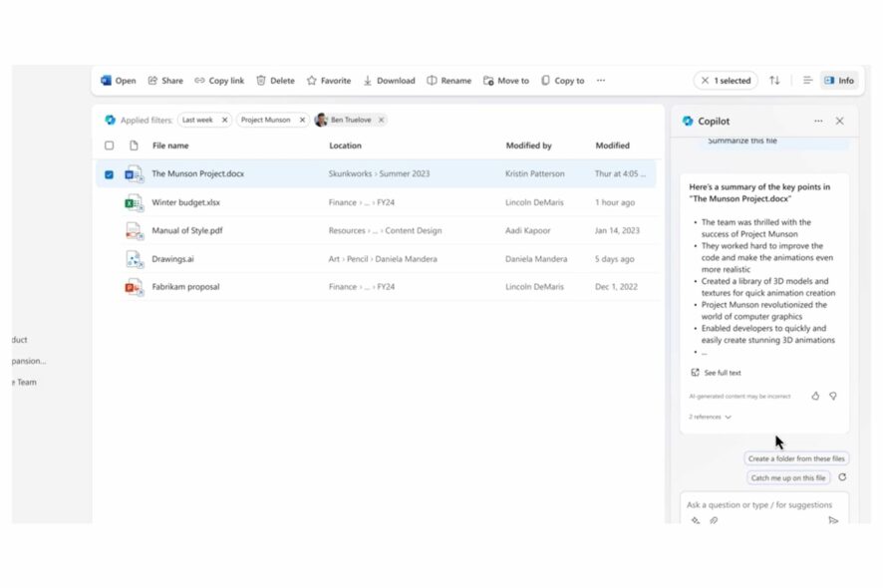The height and width of the screenshot is (588, 883).
Task: Click Resources › Content Design location
Action: pos(385,230)
